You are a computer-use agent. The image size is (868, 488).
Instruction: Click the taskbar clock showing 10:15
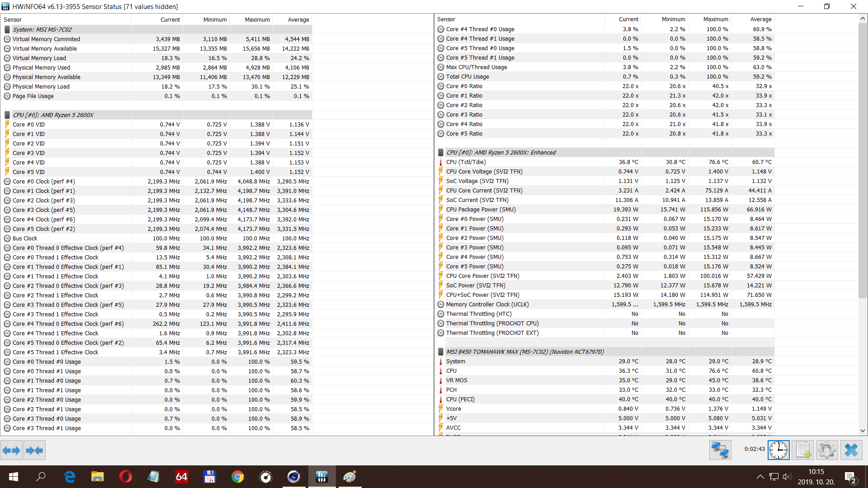click(x=816, y=477)
